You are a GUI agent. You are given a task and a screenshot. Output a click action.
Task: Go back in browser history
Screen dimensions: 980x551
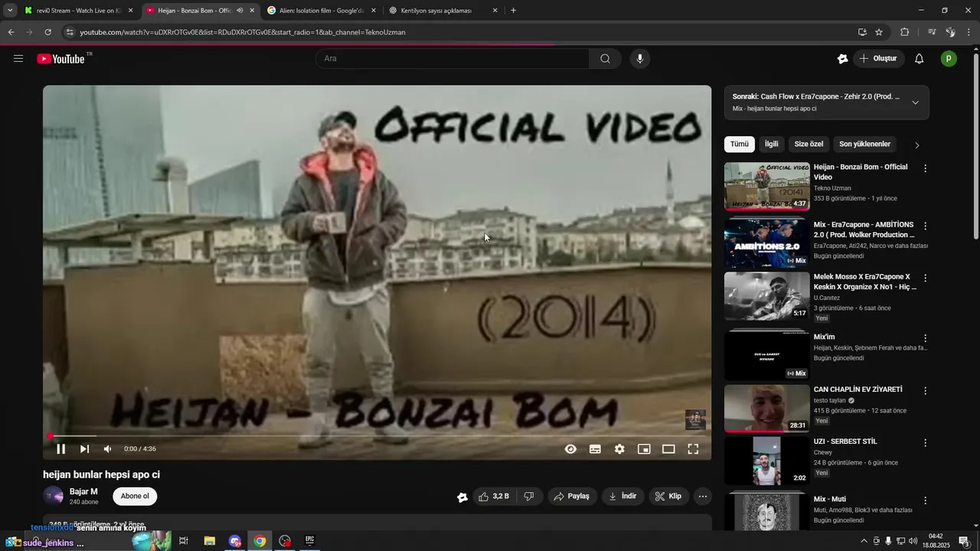(11, 32)
